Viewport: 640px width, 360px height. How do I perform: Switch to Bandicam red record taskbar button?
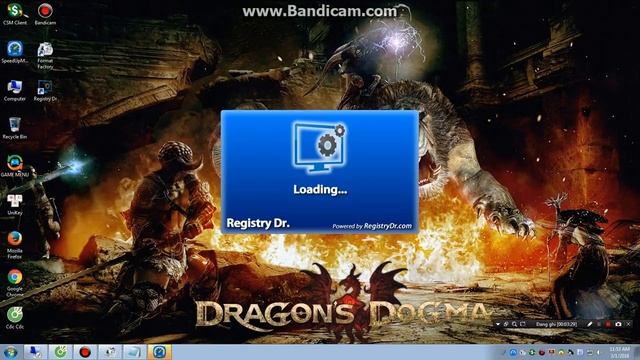point(85,352)
